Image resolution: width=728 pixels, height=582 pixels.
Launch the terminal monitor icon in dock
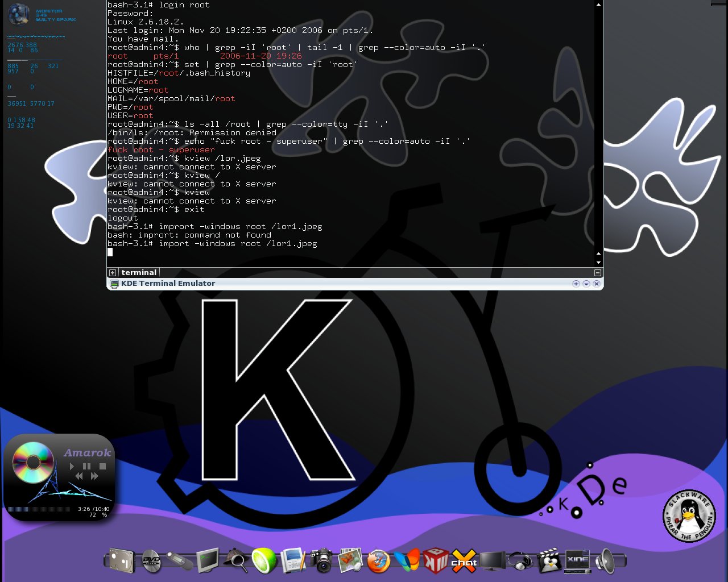[x=208, y=560]
